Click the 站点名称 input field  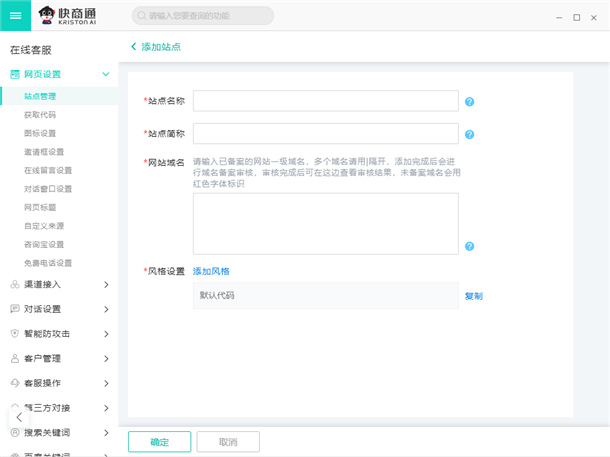[x=325, y=101]
